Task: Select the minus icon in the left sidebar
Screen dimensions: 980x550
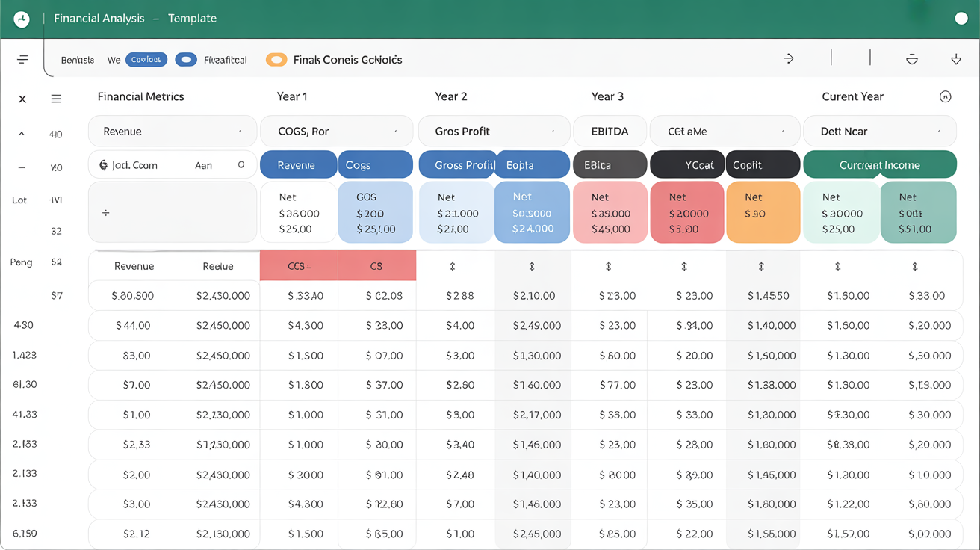Action: [22, 167]
